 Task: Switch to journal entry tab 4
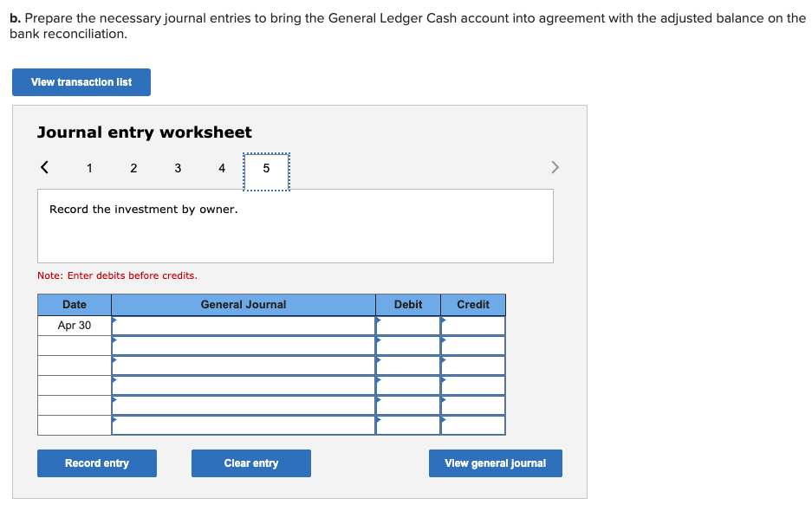221,168
